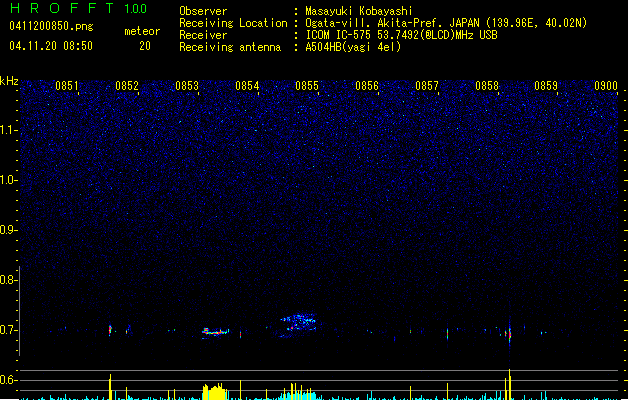Click the meteor count 20
This screenshot has width=629, height=400.
(x=145, y=46)
